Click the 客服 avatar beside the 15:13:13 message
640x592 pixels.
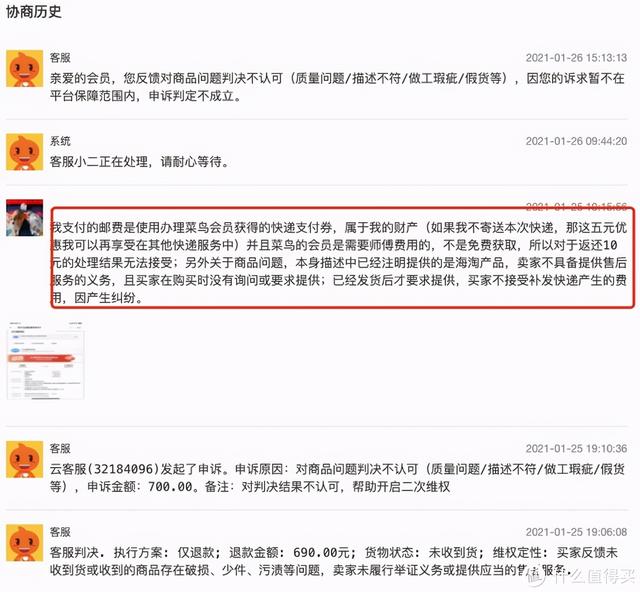point(24,69)
